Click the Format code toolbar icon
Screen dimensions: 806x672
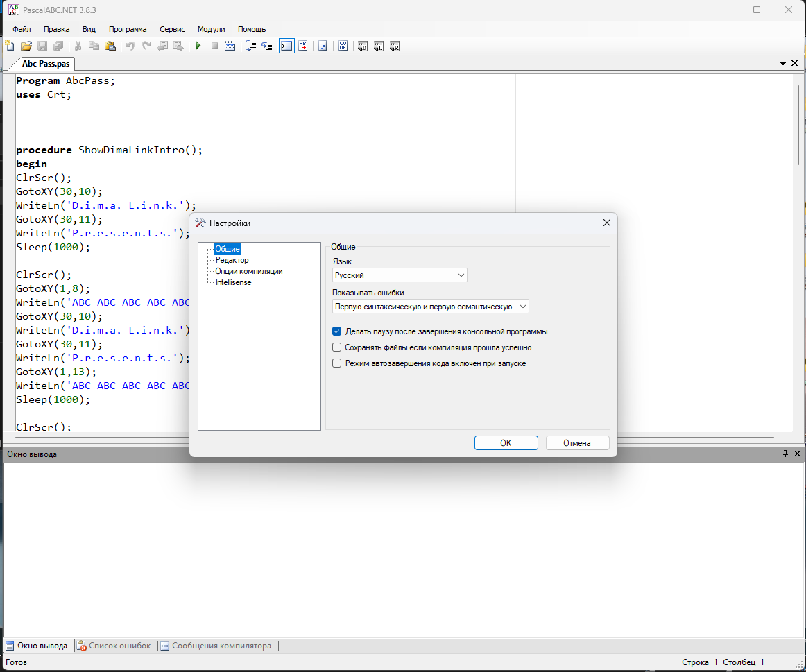click(323, 46)
